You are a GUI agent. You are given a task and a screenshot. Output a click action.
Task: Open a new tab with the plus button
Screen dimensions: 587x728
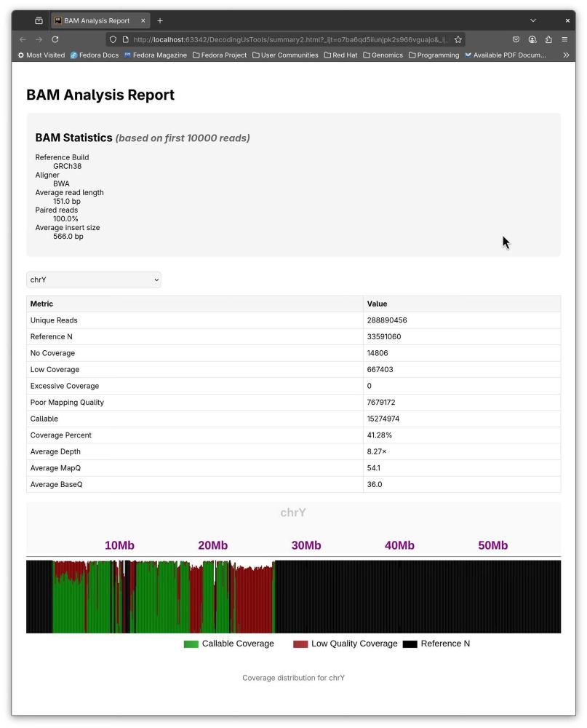[159, 20]
